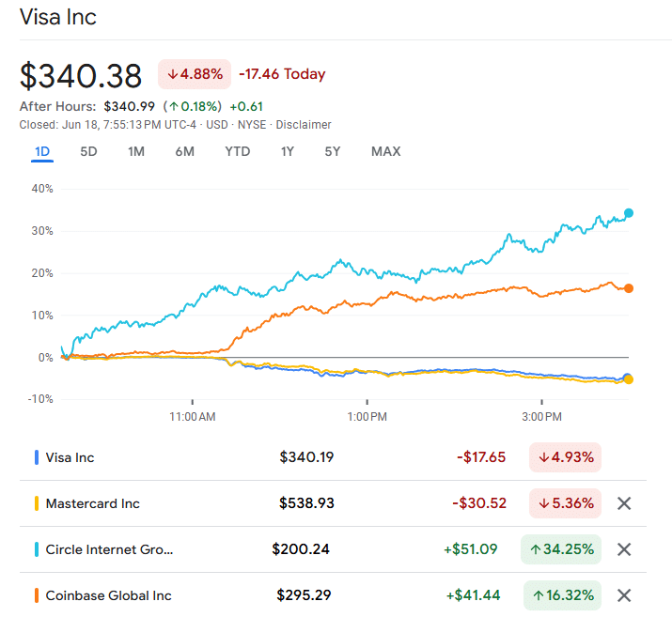Click the Visa Inc row name
The width and height of the screenshot is (672, 617).
click(70, 457)
